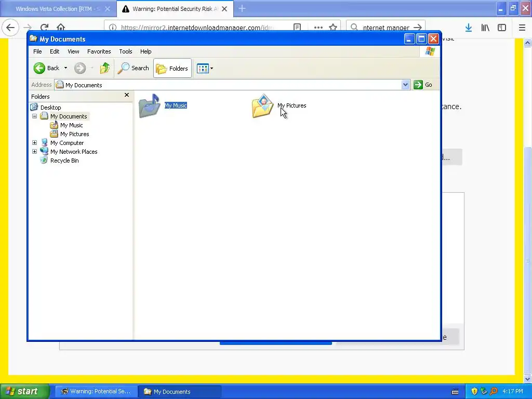Click the Go button
532x399 pixels.
coord(423,85)
